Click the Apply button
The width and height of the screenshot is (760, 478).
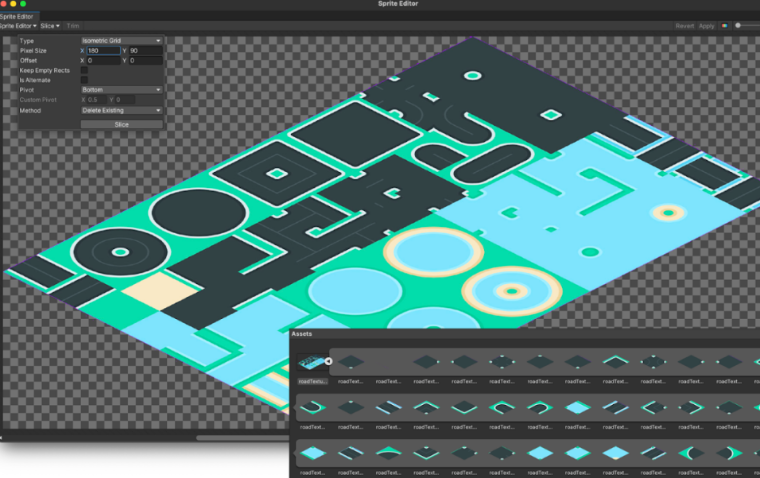point(706,26)
